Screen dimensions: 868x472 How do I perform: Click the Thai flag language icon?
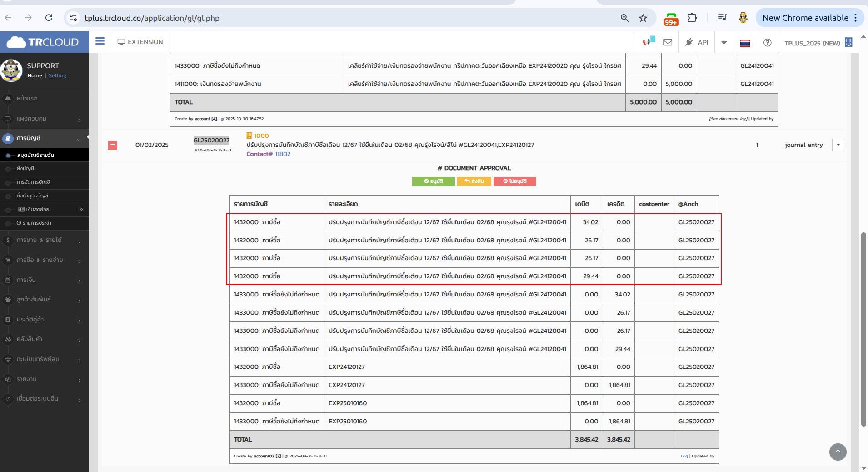745,43
